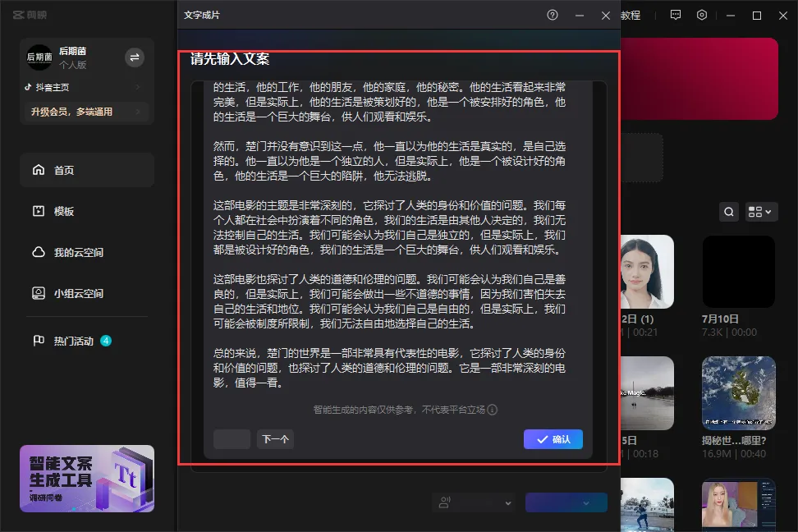Click the 模板 template icon
This screenshot has height=532, width=798.
tap(39, 211)
